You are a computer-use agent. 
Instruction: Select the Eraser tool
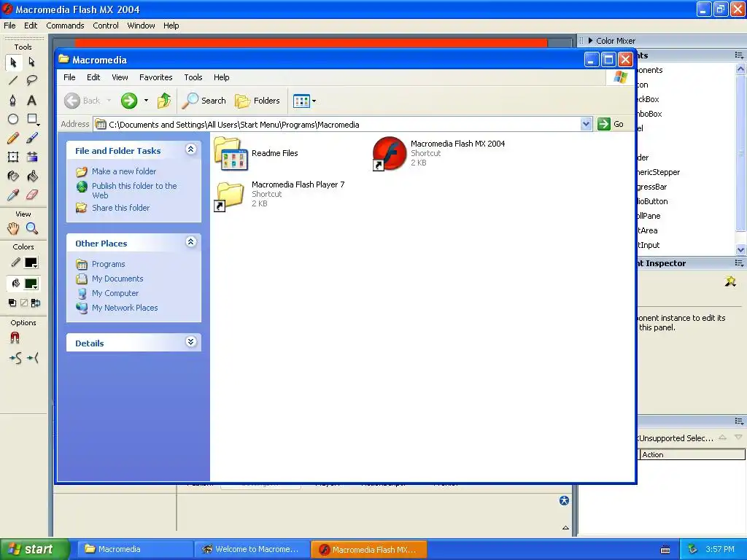32,195
